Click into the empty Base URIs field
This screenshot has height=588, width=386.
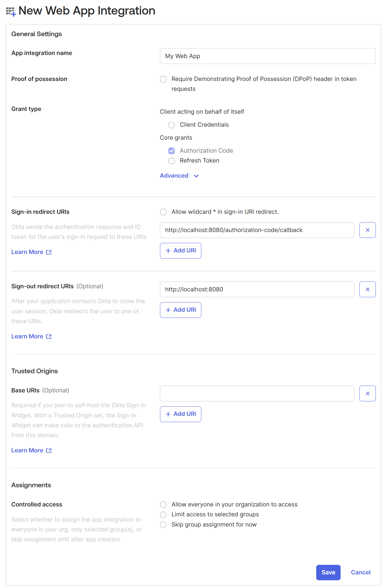(257, 393)
